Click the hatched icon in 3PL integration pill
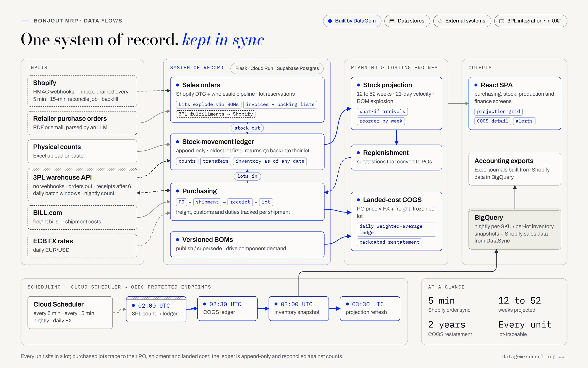The image size is (588, 368). (x=502, y=21)
